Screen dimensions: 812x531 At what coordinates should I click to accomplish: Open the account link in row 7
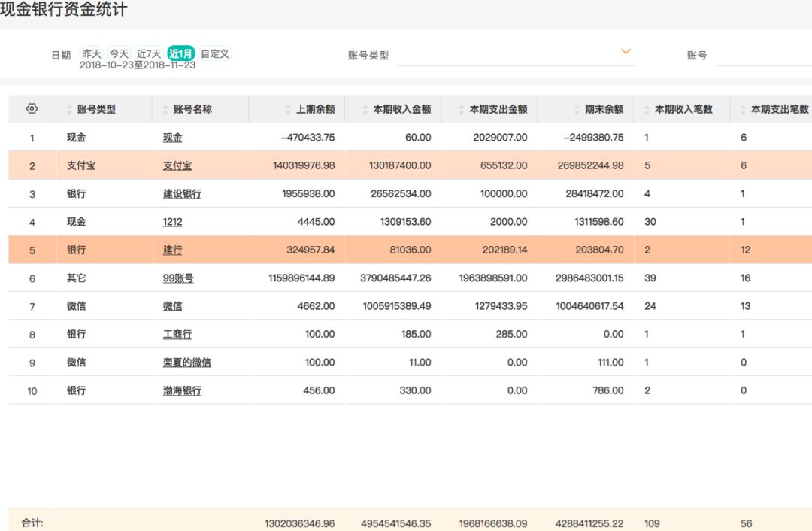172,305
